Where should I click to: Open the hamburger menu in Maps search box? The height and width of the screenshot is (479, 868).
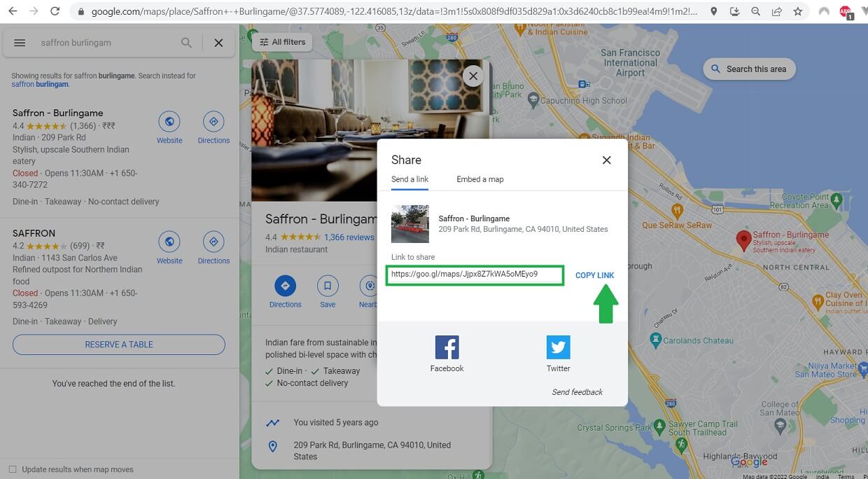[20, 43]
